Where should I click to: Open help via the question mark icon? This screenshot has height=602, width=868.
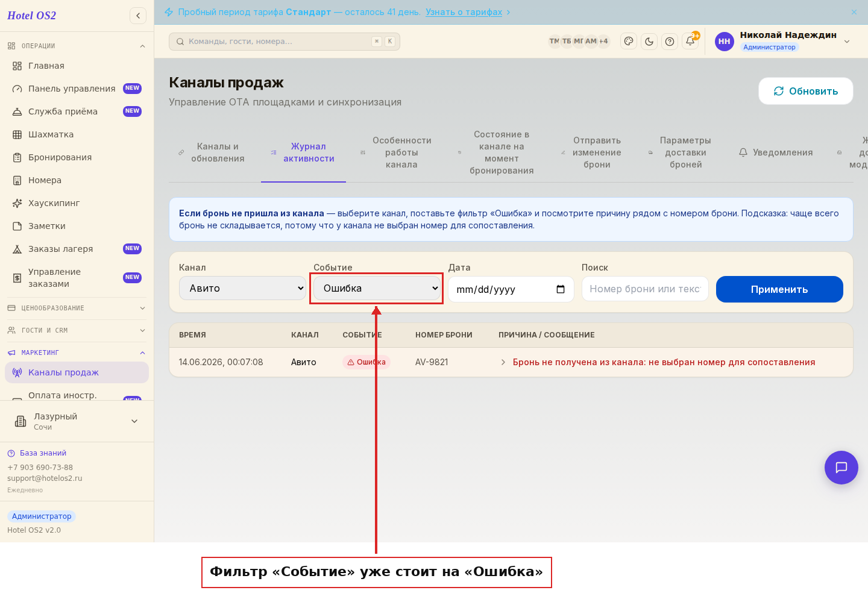click(x=670, y=42)
